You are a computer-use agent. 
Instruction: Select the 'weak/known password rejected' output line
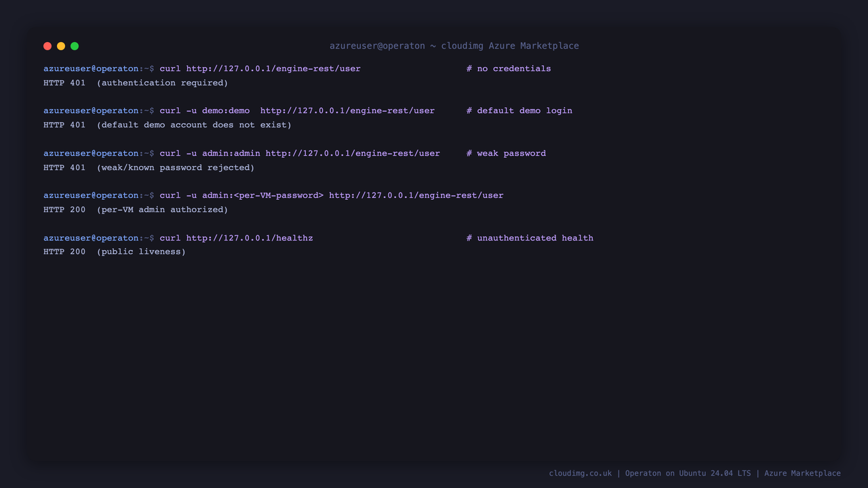149,167
